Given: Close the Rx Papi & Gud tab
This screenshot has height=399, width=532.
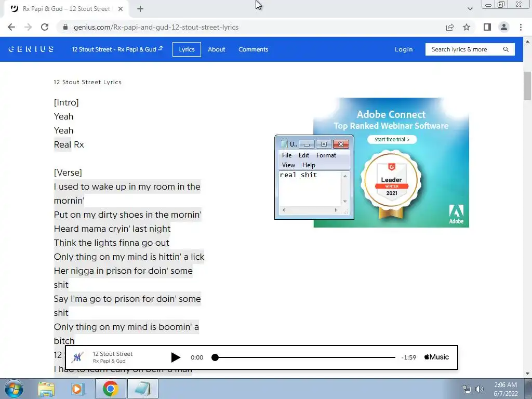Looking at the screenshot, I should 121,9.
